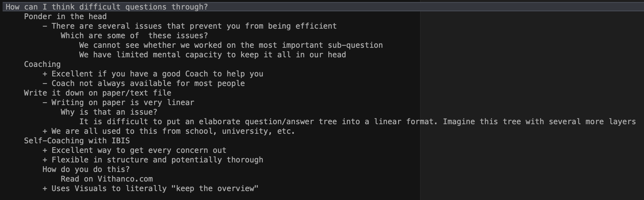Select 'Write it down on paper/text file' line
The height and width of the screenshot is (200, 644).
click(97, 93)
